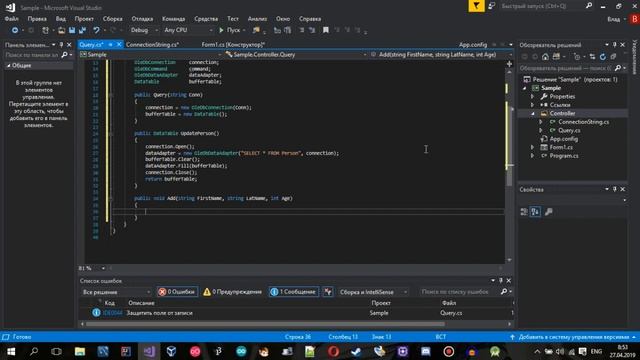Open the Debug configuration dropdown

[144, 30]
